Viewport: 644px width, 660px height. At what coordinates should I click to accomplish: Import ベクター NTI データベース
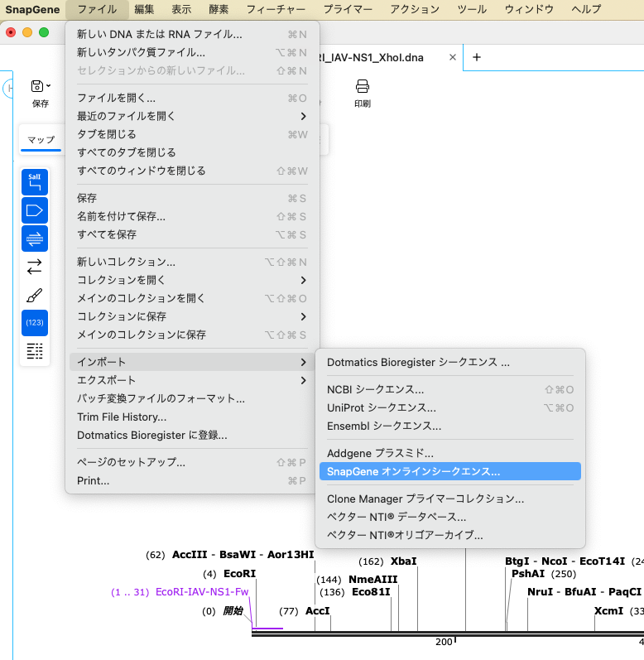pyautogui.click(x=450, y=517)
